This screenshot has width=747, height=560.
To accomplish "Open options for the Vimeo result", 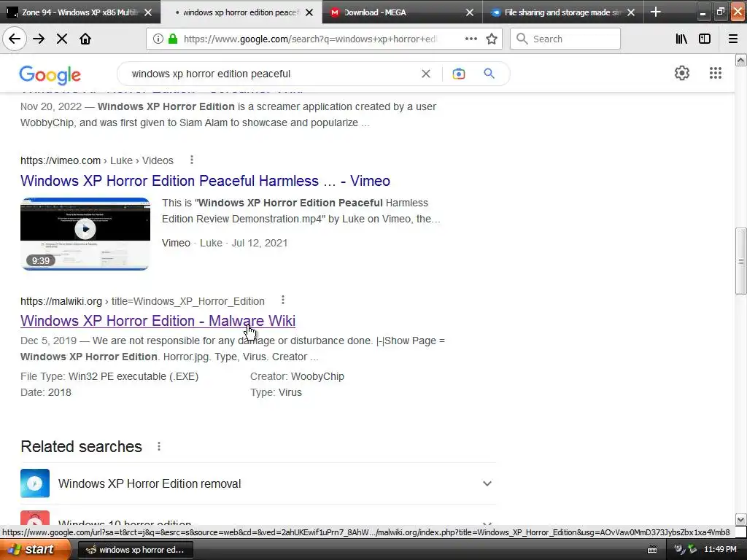I will [x=192, y=160].
